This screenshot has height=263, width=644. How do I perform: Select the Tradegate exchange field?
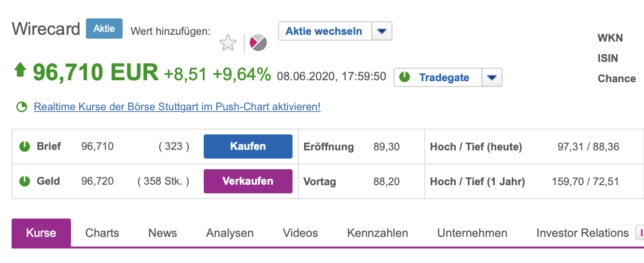448,77
